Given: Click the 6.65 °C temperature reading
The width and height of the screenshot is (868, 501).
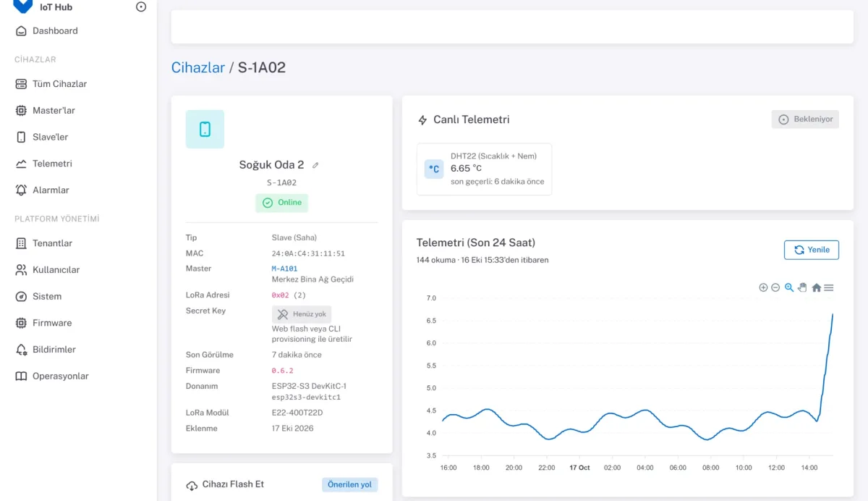Looking at the screenshot, I should (466, 169).
